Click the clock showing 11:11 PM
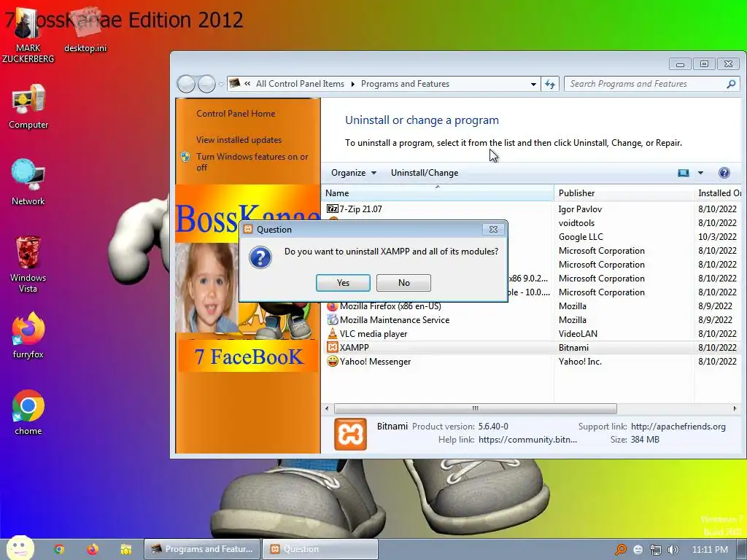The image size is (747, 560). tap(710, 550)
